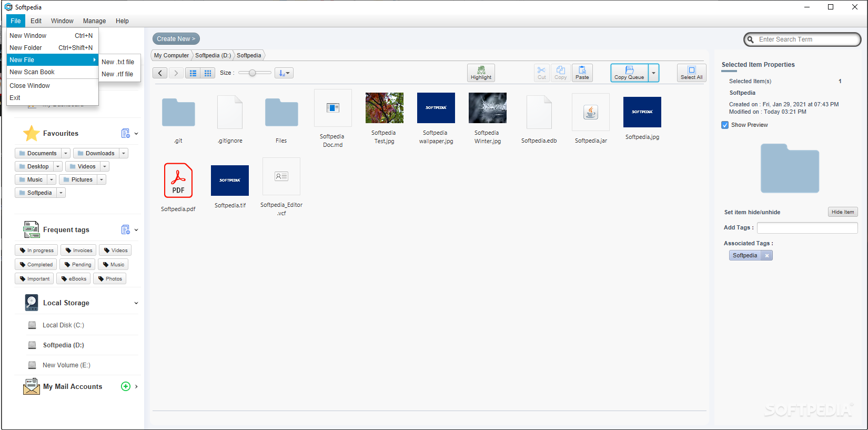Click Softpedia (D:) in breadcrumb path
This screenshot has height=430, width=868.
point(213,55)
